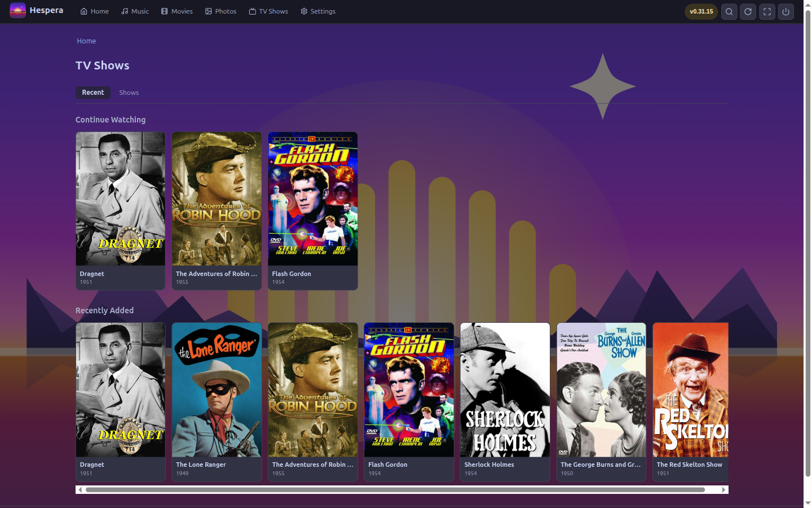Image resolution: width=812 pixels, height=508 pixels.
Task: Click the Hespera logo icon
Action: 17,11
